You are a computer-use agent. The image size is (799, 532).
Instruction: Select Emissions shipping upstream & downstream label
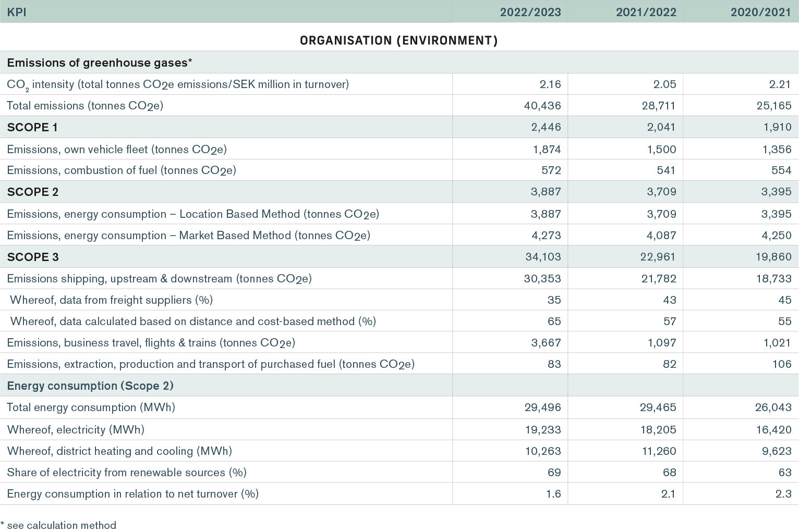[160, 279]
